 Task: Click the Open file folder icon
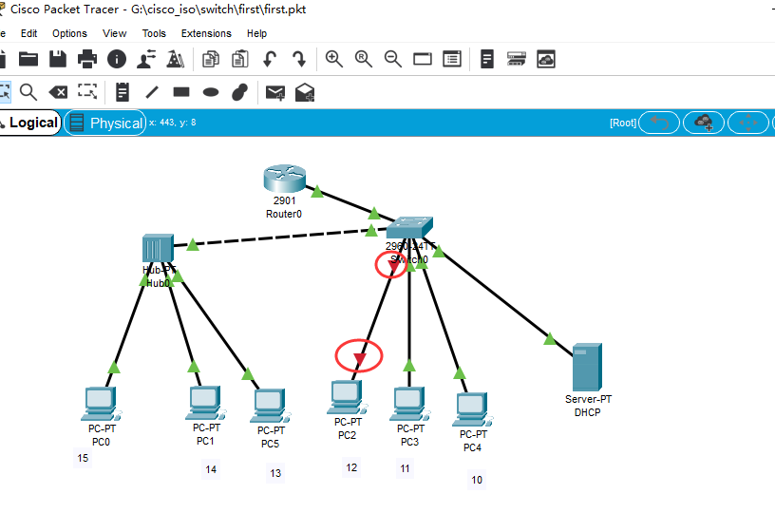[x=28, y=59]
